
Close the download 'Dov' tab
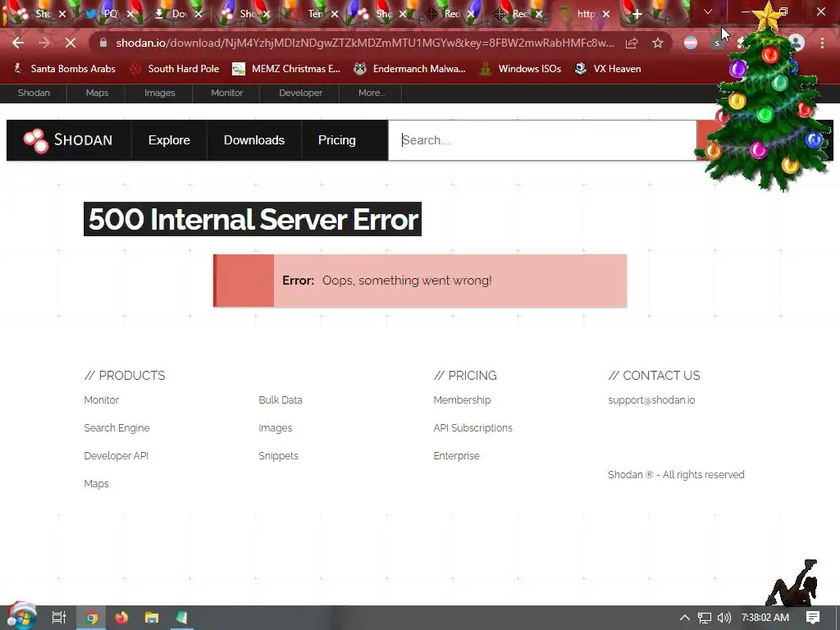tap(199, 14)
